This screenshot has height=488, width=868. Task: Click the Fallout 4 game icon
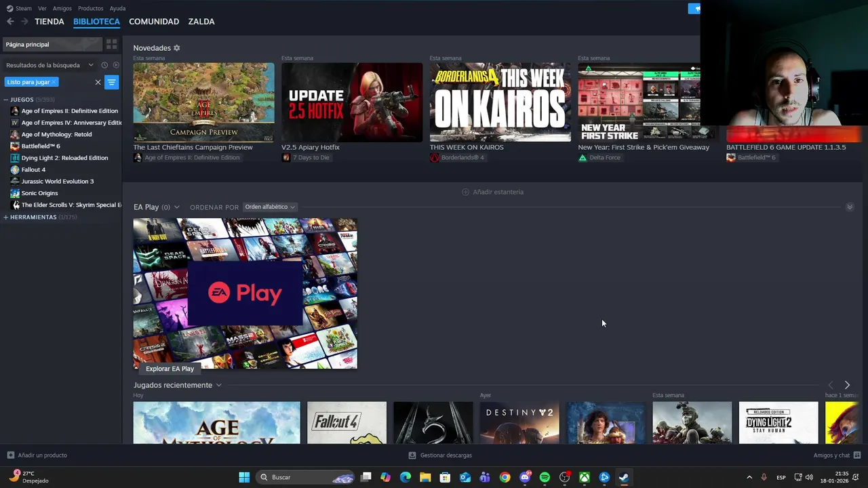(x=15, y=169)
